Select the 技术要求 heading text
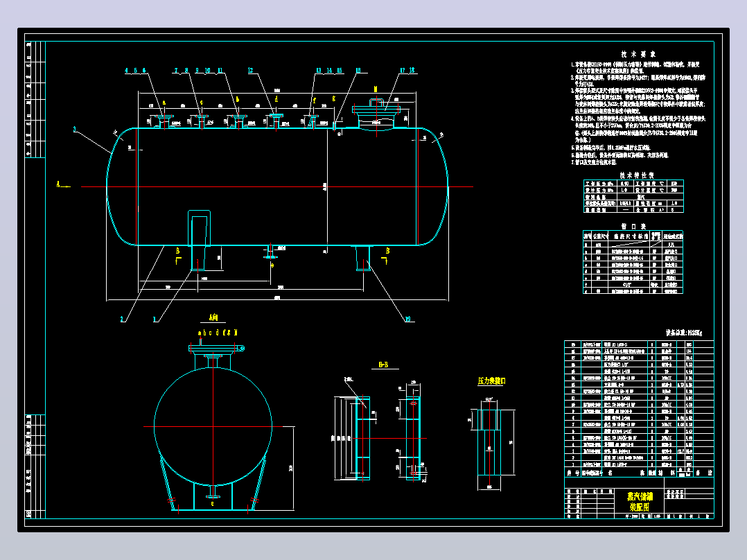747x560 pixels. point(638,54)
